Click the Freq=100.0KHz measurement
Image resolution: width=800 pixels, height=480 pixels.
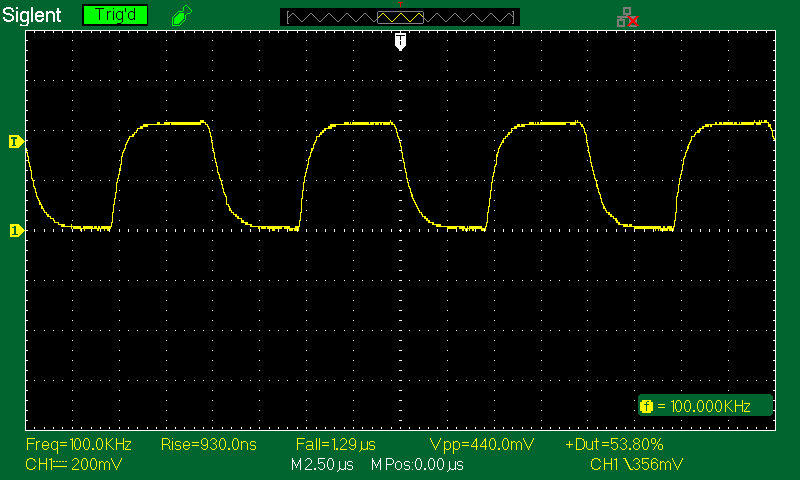(x=79, y=444)
